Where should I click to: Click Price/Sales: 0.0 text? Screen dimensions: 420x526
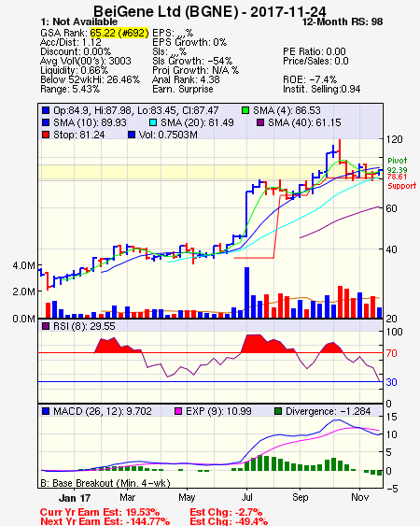pyautogui.click(x=315, y=61)
